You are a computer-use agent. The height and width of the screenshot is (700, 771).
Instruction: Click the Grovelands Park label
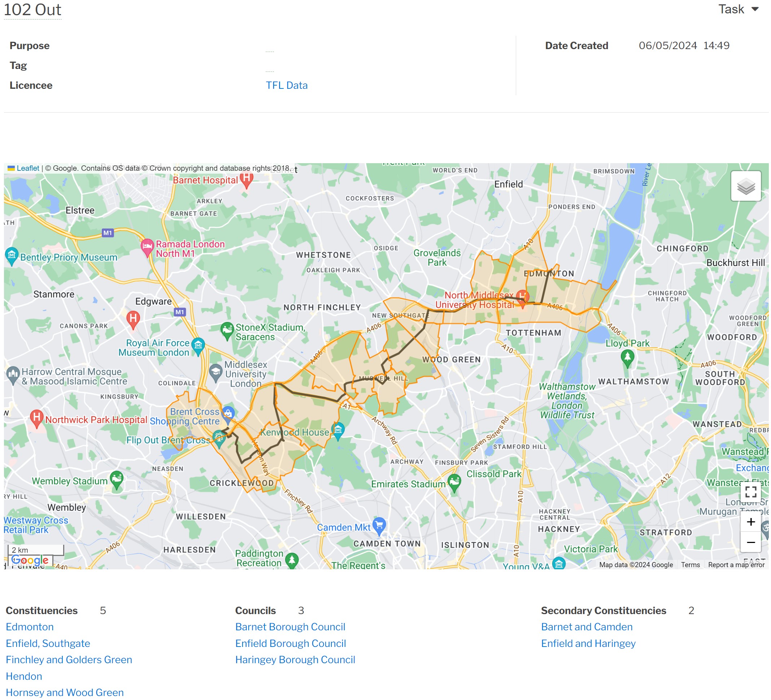coord(438,258)
